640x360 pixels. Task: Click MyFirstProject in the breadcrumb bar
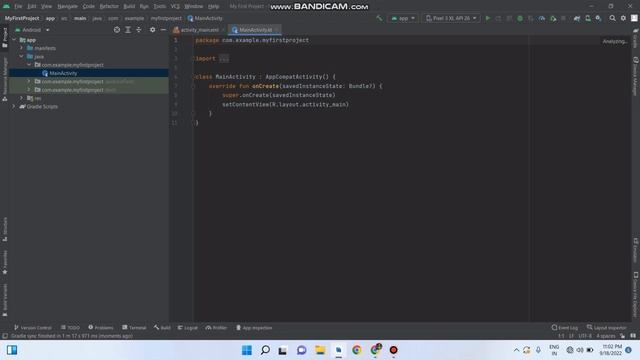(22, 18)
